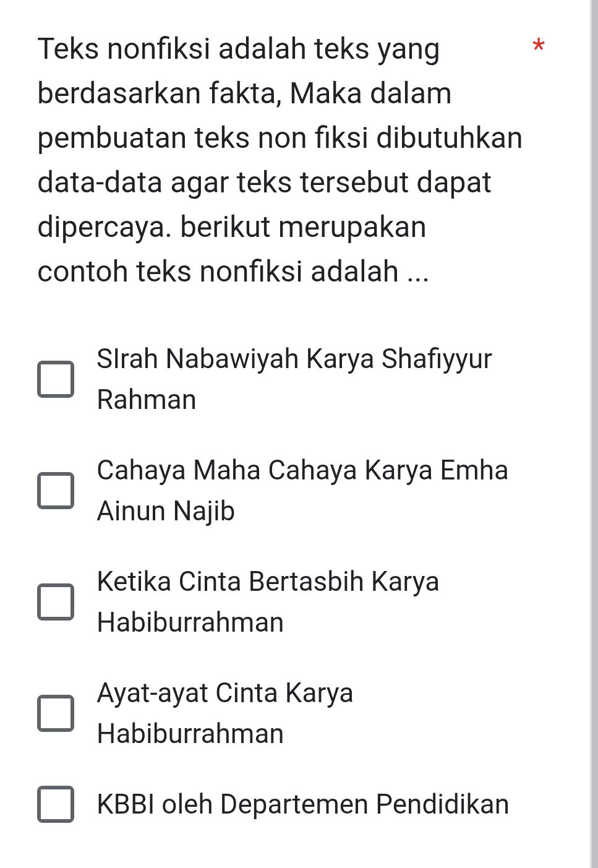The width and height of the screenshot is (598, 868).
Task: Tick the KBBI oleh Departemen Pendidikan checkbox
Action: (x=57, y=804)
